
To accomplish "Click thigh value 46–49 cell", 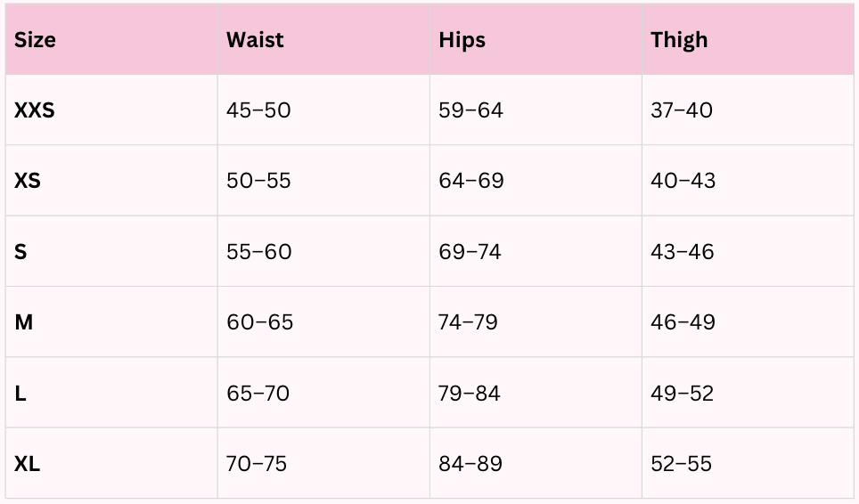I will click(x=683, y=322).
